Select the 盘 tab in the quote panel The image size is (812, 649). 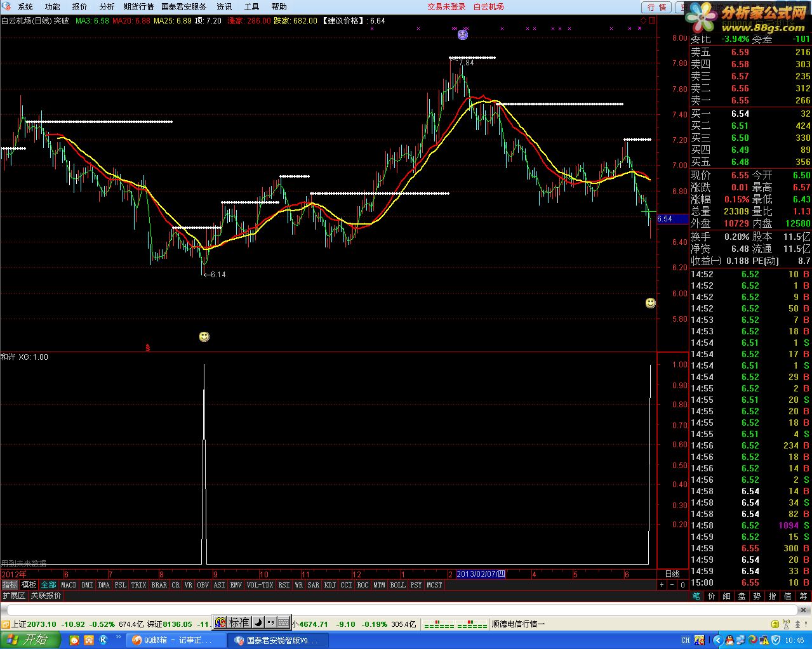(x=742, y=596)
